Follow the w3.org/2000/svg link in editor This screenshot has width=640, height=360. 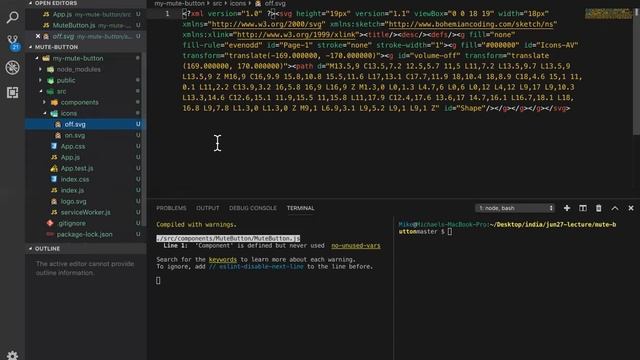267,24
